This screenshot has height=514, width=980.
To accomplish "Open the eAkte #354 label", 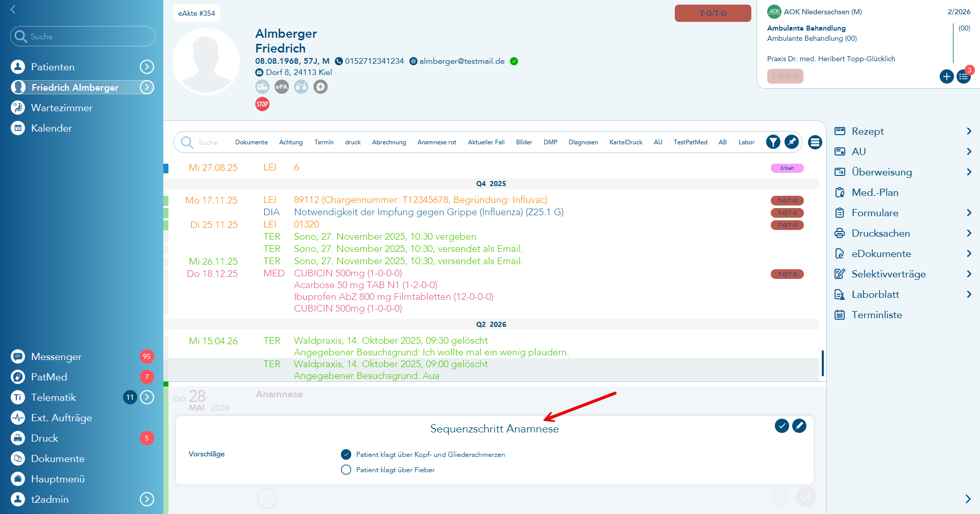I will [x=197, y=13].
